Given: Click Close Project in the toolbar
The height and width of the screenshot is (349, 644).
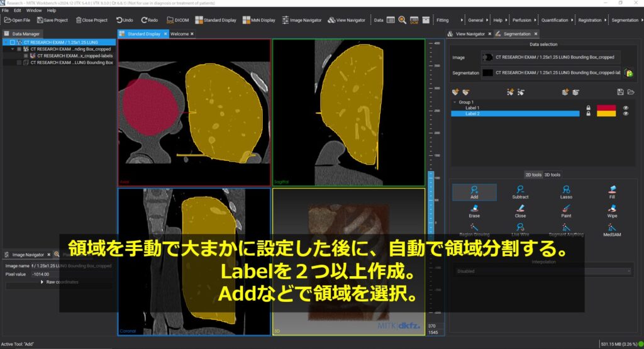Looking at the screenshot, I should (92, 19).
